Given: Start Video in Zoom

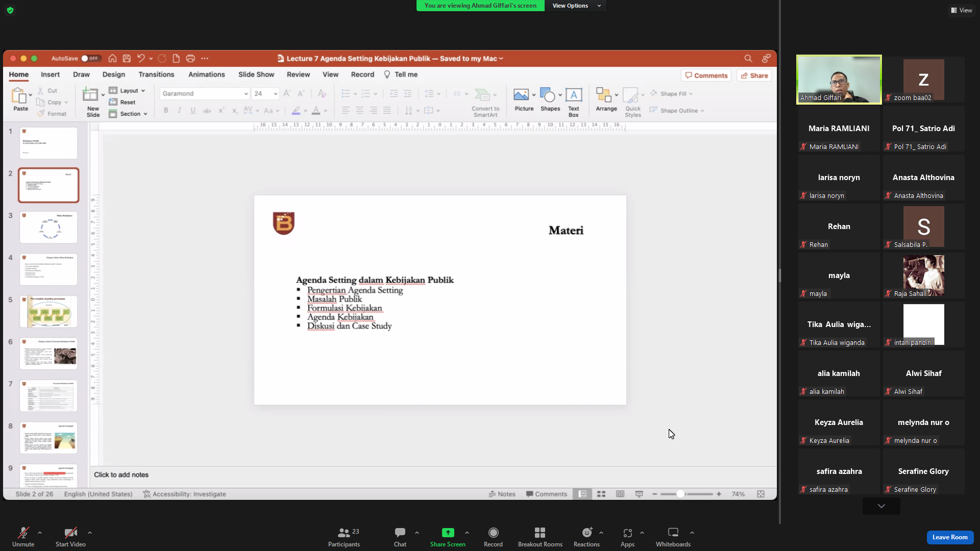Looking at the screenshot, I should (x=70, y=537).
